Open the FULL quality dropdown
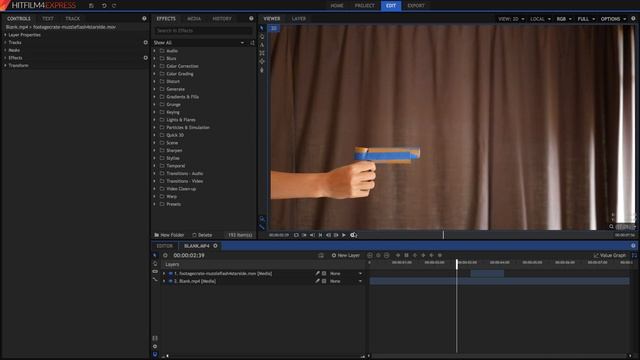This screenshot has height=360, width=640. [x=586, y=19]
